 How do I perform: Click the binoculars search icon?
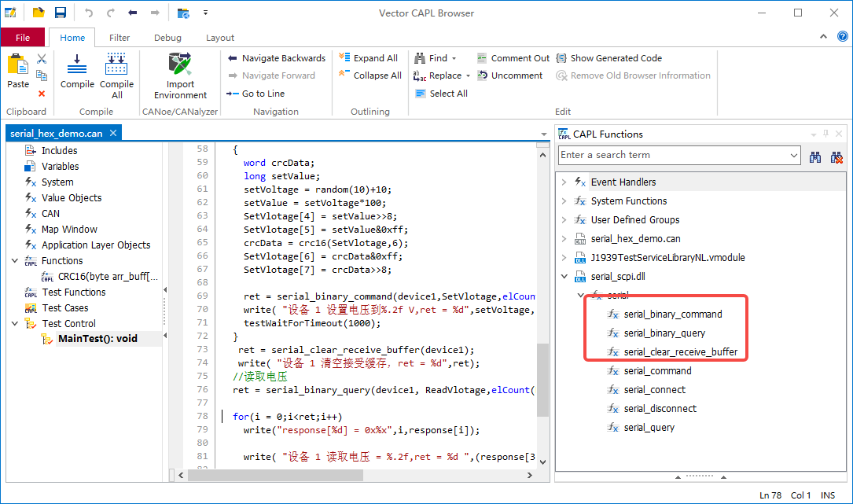tap(815, 157)
